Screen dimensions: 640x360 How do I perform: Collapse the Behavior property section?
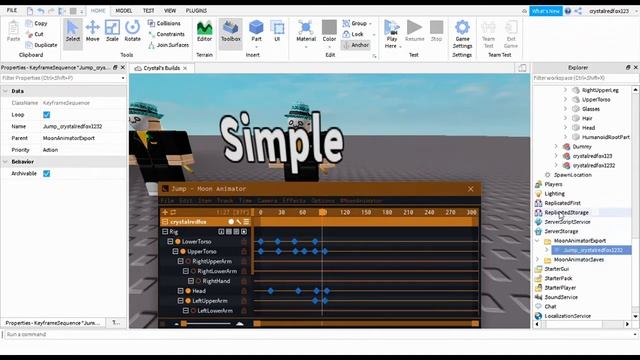click(x=5, y=162)
